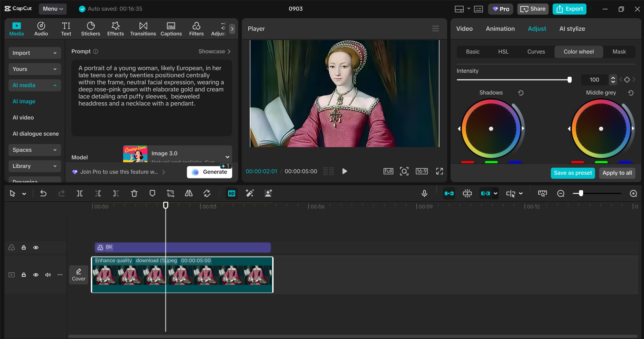Viewport: 644px width, 339px height.
Task: Toggle visibility of the video track
Action: (x=36, y=275)
